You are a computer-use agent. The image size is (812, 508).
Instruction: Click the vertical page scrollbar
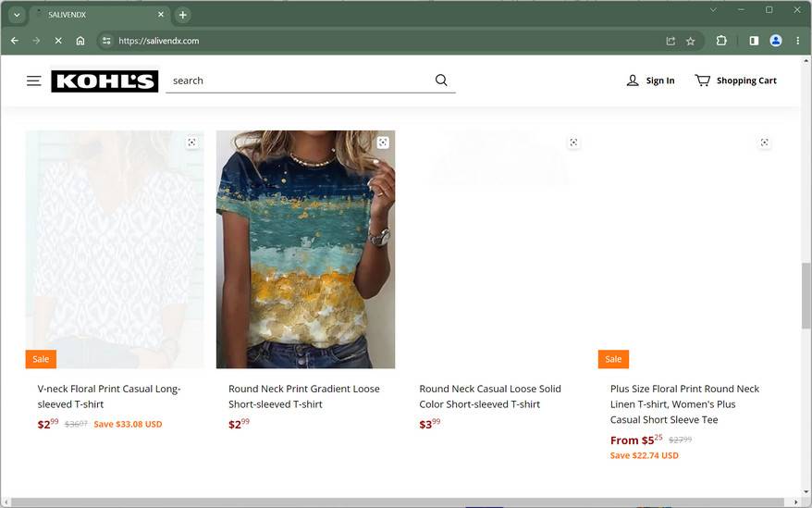click(x=806, y=296)
